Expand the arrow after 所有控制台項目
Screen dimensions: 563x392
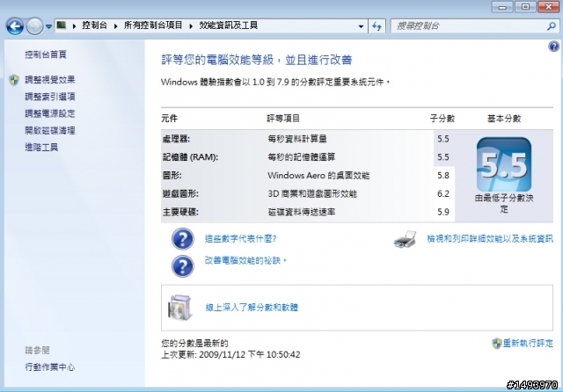pyautogui.click(x=191, y=25)
